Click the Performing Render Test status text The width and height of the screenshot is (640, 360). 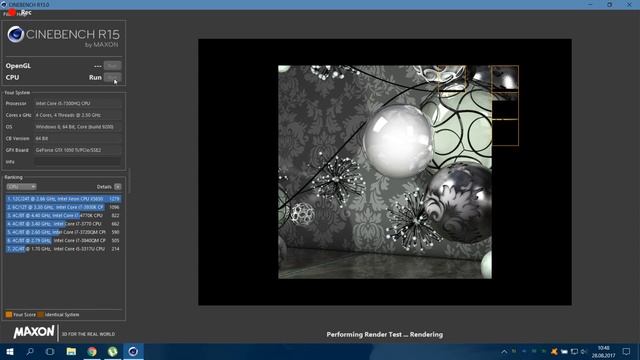pyautogui.click(x=384, y=334)
